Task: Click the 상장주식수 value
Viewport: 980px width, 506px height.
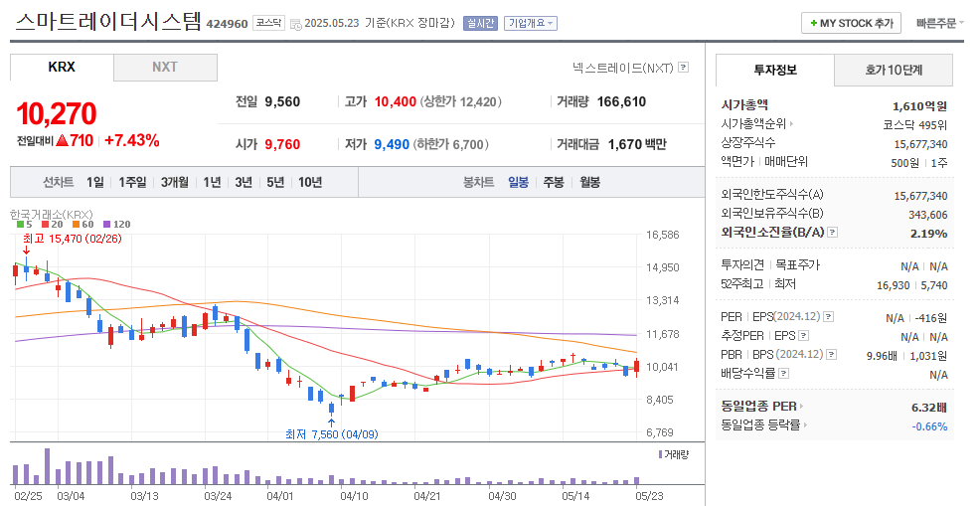Action: (920, 144)
